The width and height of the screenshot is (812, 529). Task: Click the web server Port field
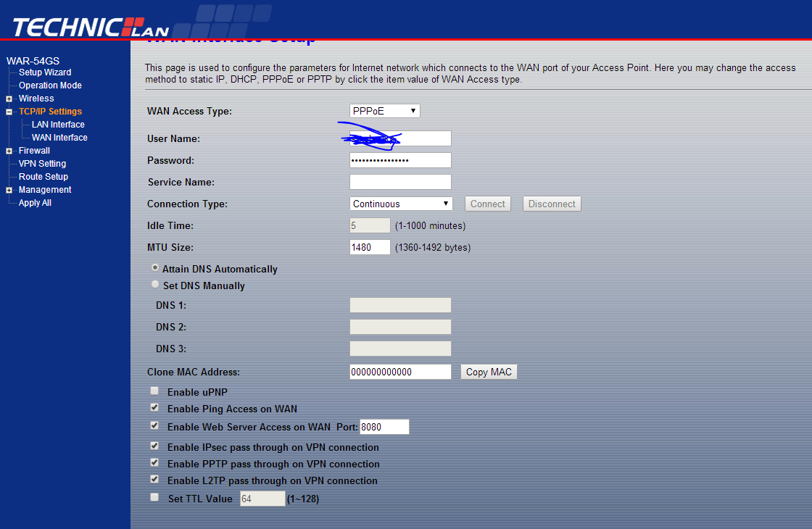pos(384,427)
